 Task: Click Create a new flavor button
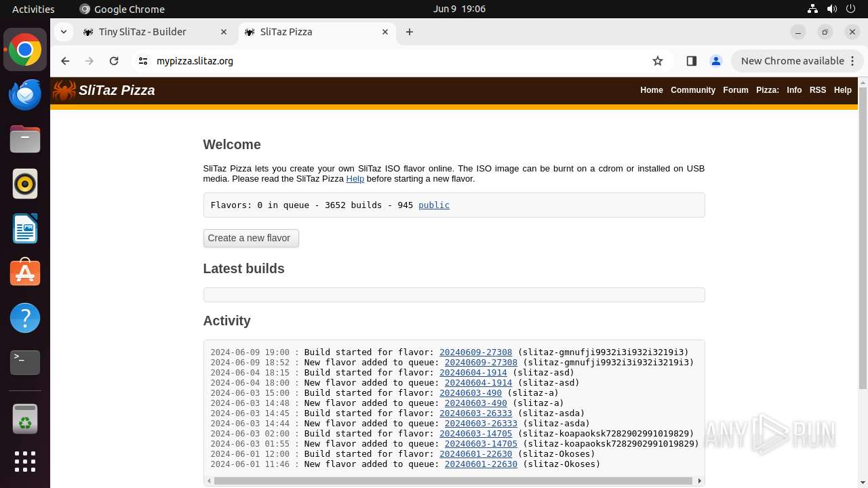251,238
